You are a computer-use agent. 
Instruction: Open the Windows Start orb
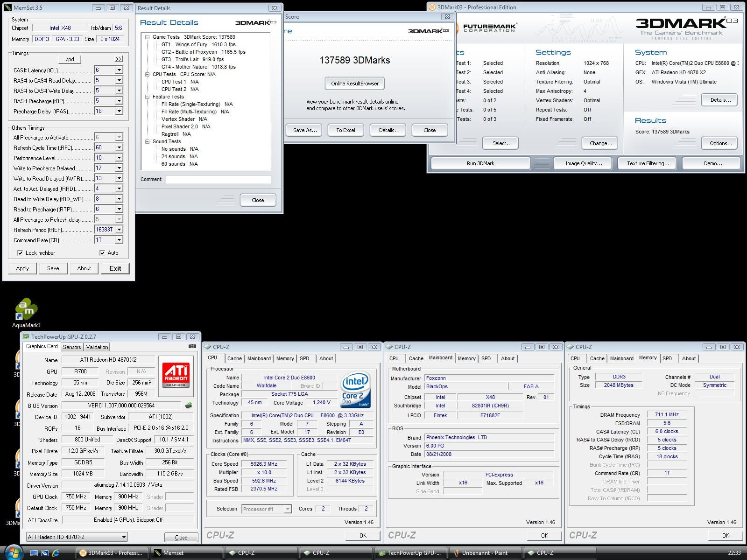tap(13, 553)
